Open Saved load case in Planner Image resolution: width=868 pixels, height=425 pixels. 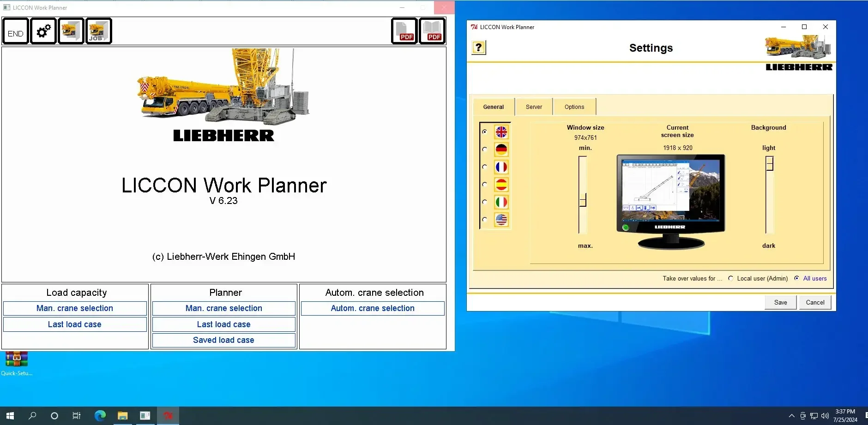(x=224, y=340)
